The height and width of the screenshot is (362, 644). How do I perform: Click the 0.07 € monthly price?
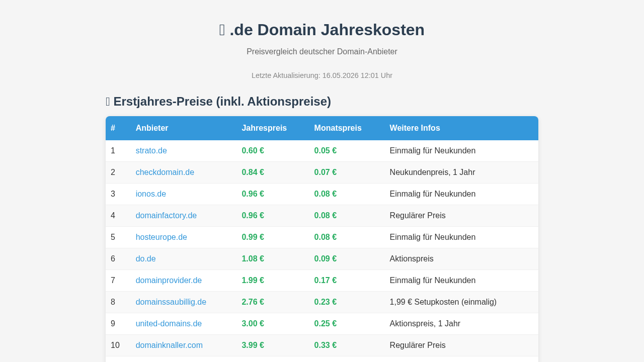[325, 172]
